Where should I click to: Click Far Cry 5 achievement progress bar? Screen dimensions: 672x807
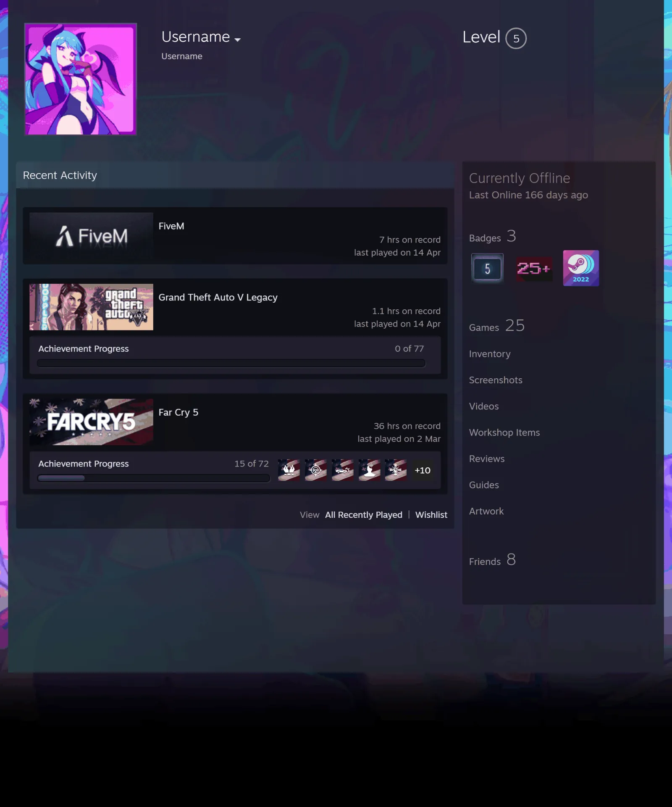tap(153, 478)
